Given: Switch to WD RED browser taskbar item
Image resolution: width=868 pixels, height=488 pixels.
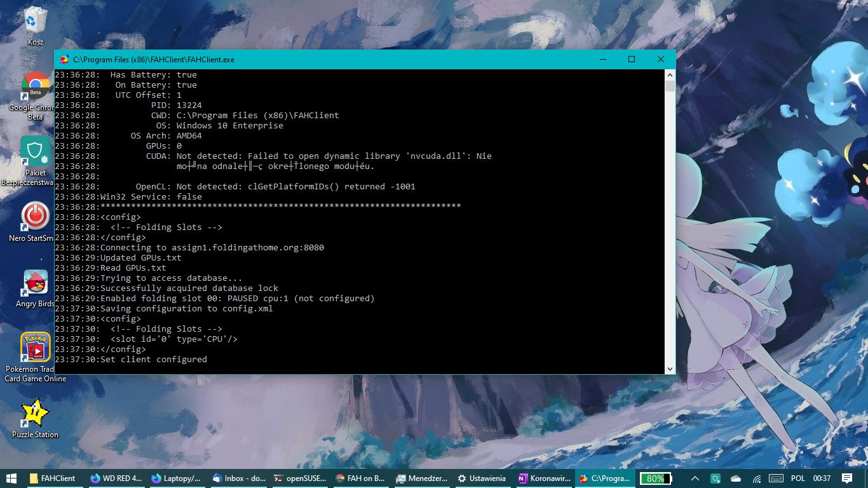Looking at the screenshot, I should [x=116, y=478].
